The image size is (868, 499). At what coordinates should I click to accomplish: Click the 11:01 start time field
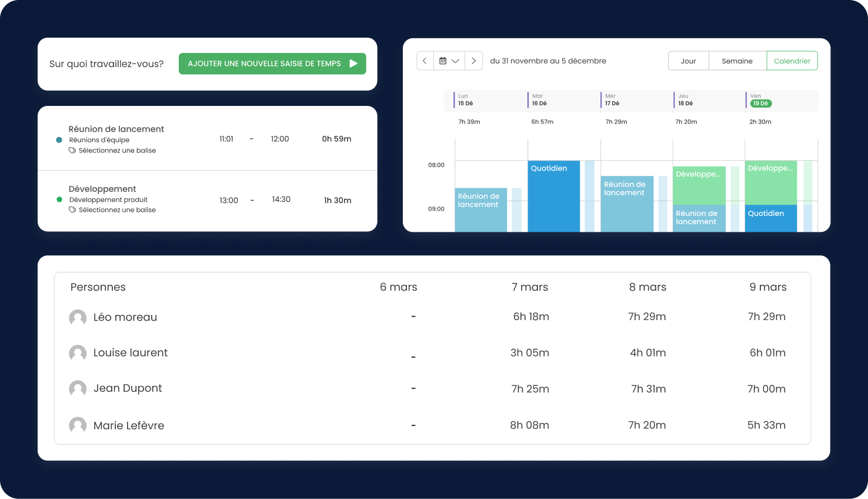pos(226,139)
